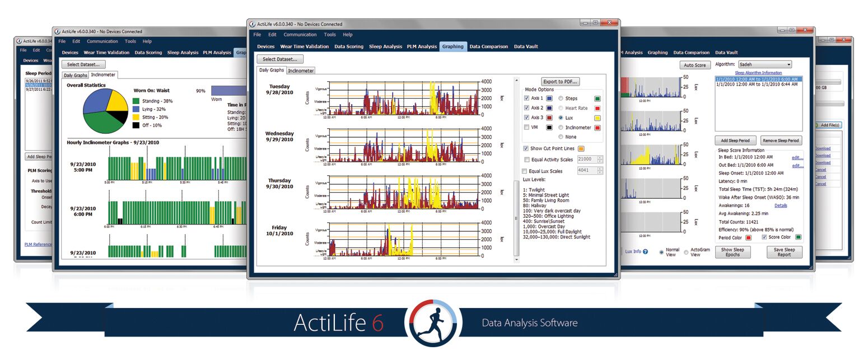Uncheck the Axis 3 checkbox

click(526, 118)
